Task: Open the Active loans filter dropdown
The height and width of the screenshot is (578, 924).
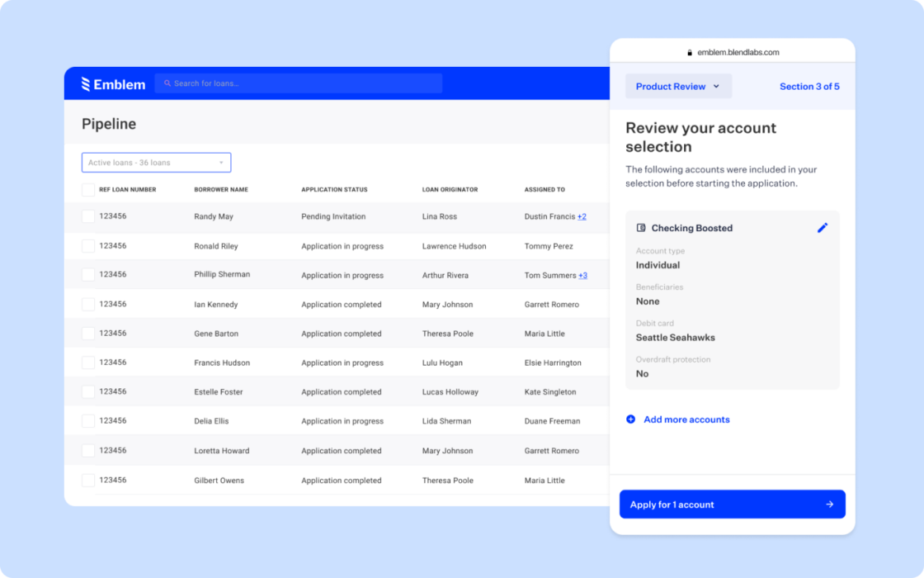Action: (x=155, y=162)
